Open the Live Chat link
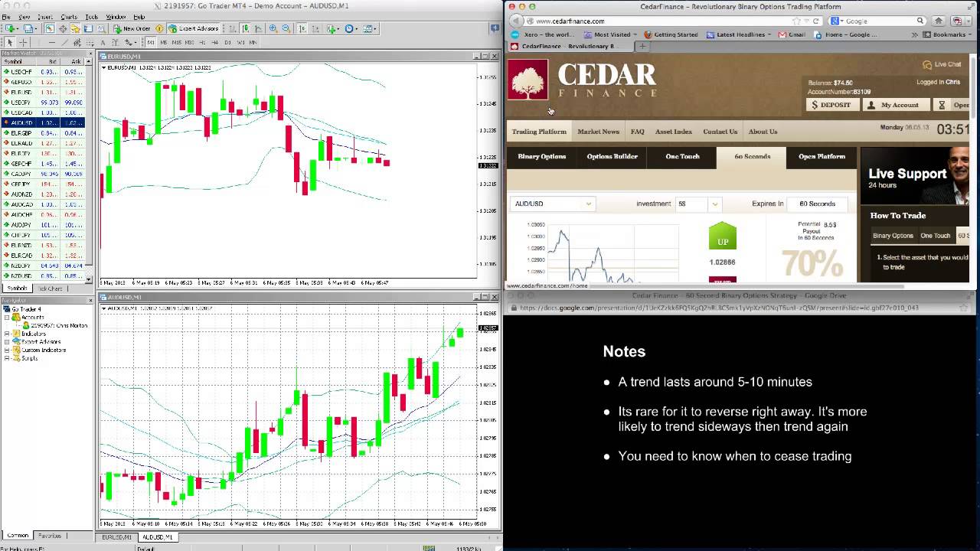Viewport: 980px width, 551px height. (x=942, y=64)
